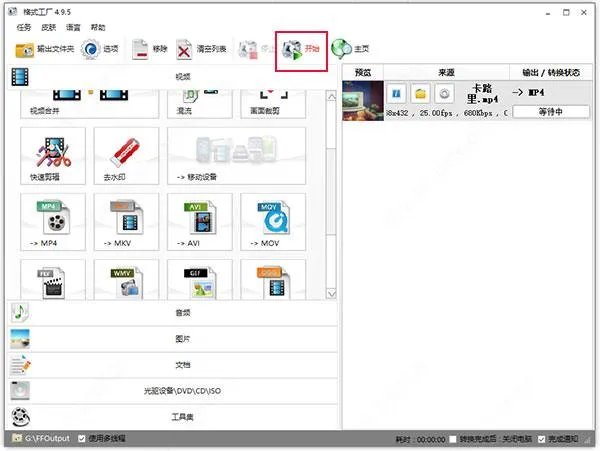Screen dimensions: 600x451
Task: Open the Skin (皮肤) menu
Action: click(47, 28)
